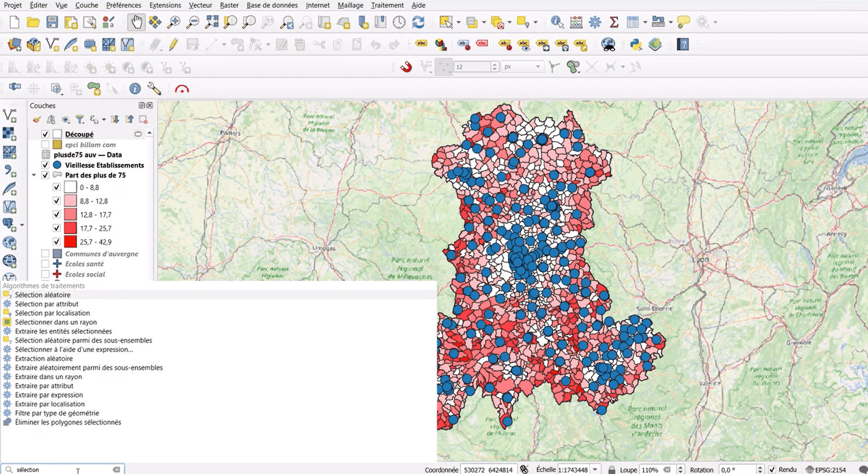Click the wrench tool icon

click(154, 89)
